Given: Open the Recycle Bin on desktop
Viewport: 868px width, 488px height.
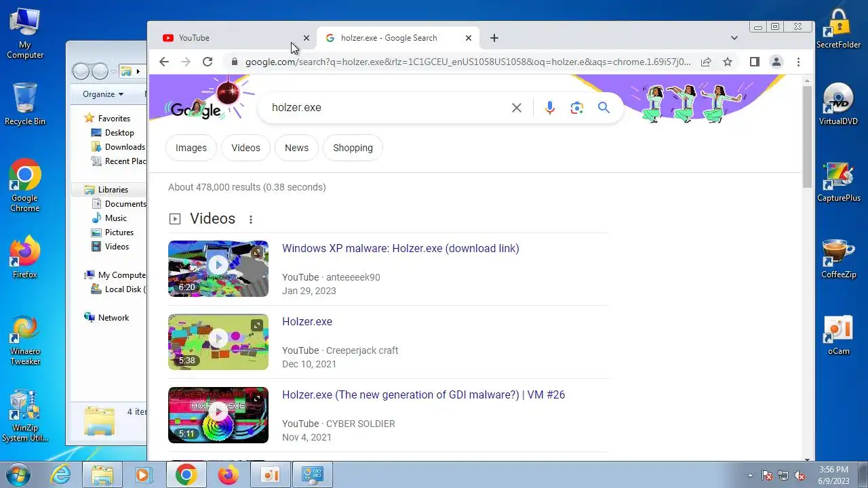Looking at the screenshot, I should point(25,104).
